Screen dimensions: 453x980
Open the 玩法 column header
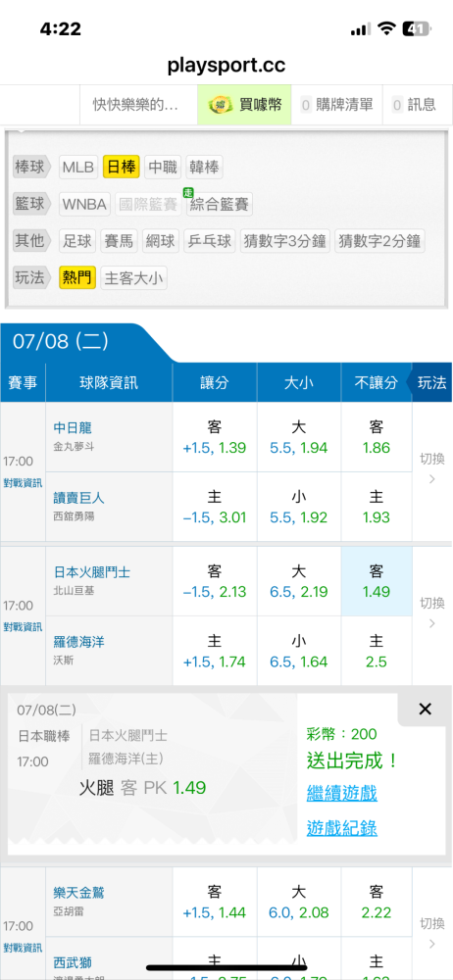(x=431, y=382)
